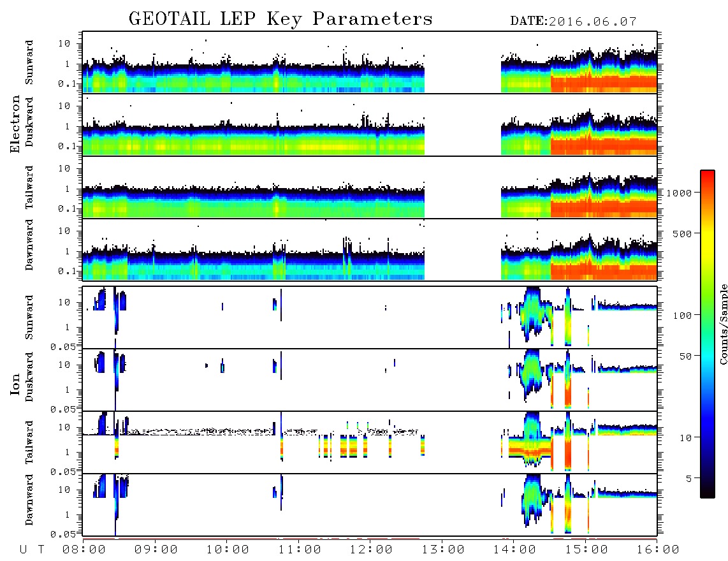Click the Ion Duskward spectrogram panel
The image size is (728, 561).
point(370,379)
